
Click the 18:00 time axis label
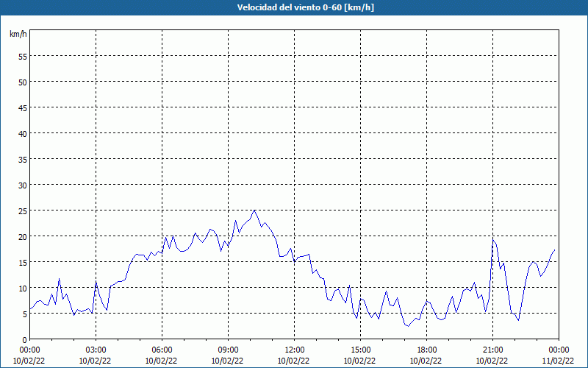pyautogui.click(x=427, y=350)
